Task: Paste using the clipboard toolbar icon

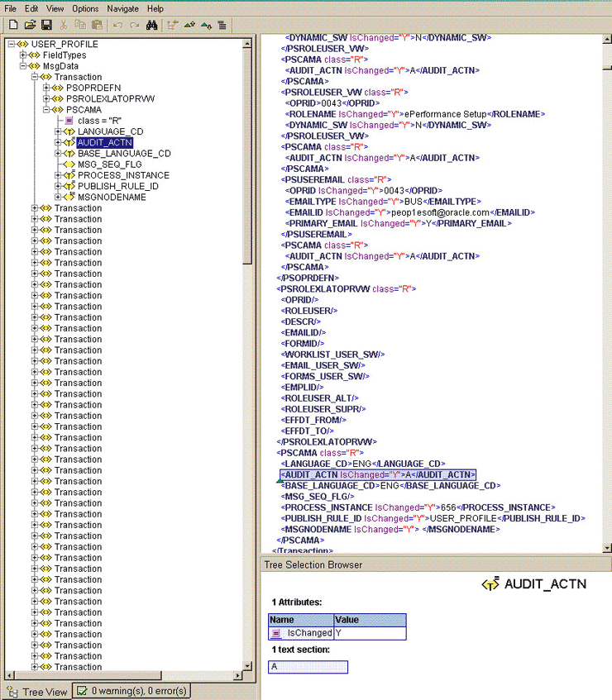Action: point(97,25)
